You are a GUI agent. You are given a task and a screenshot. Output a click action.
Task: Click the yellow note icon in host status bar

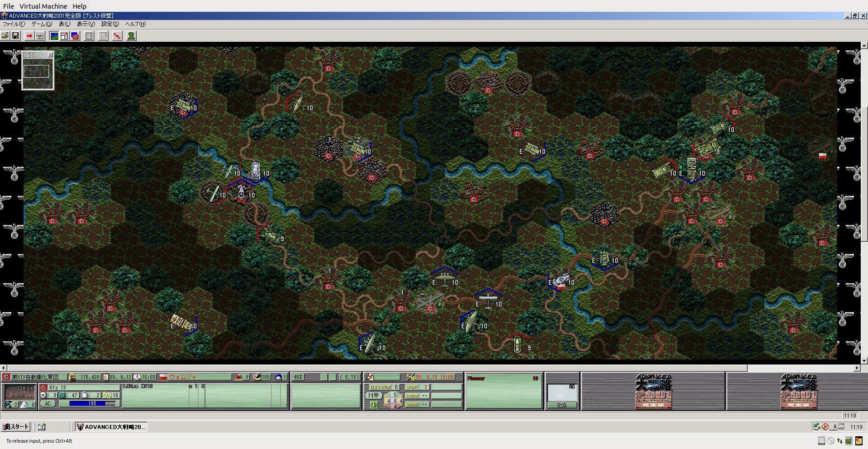coord(858,441)
